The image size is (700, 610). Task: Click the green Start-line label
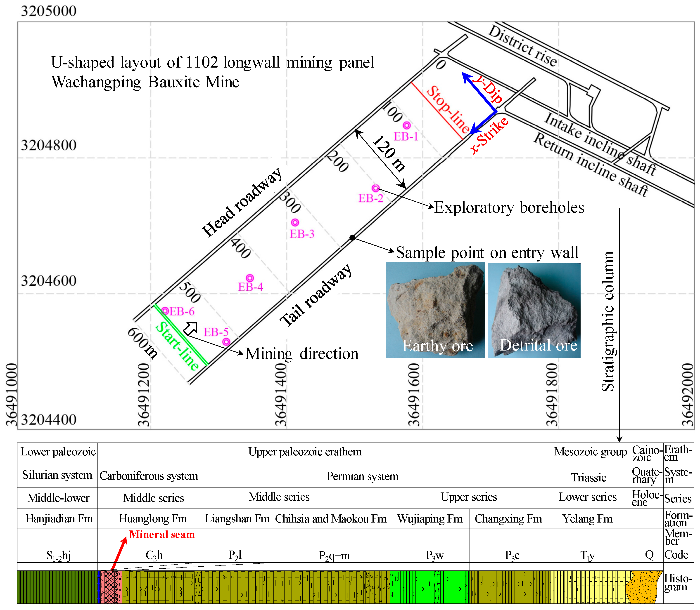(177, 346)
